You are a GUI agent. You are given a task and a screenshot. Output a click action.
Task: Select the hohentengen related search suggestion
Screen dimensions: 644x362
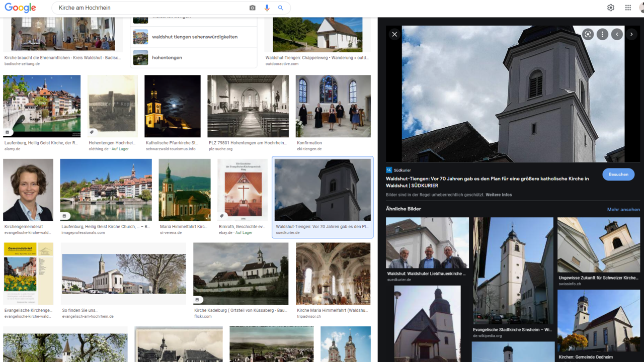pos(194,57)
